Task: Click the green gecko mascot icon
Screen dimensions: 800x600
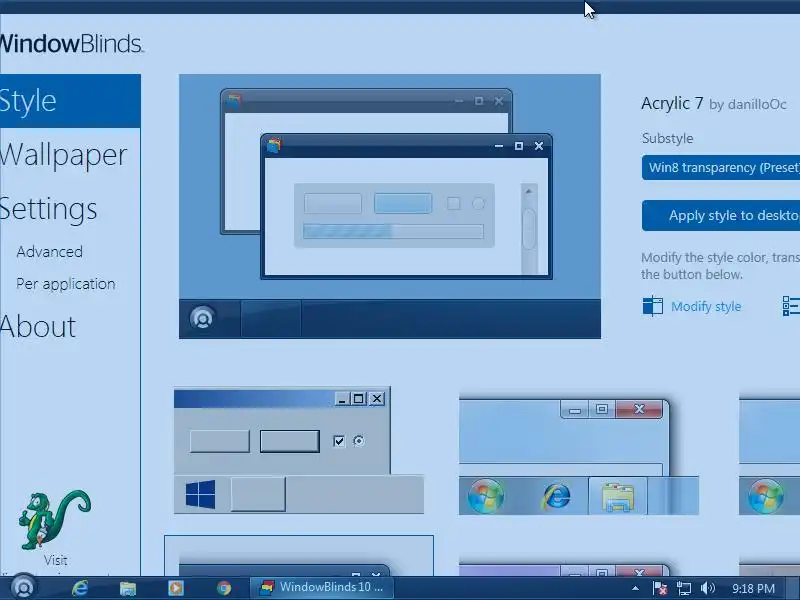Action: (55, 519)
